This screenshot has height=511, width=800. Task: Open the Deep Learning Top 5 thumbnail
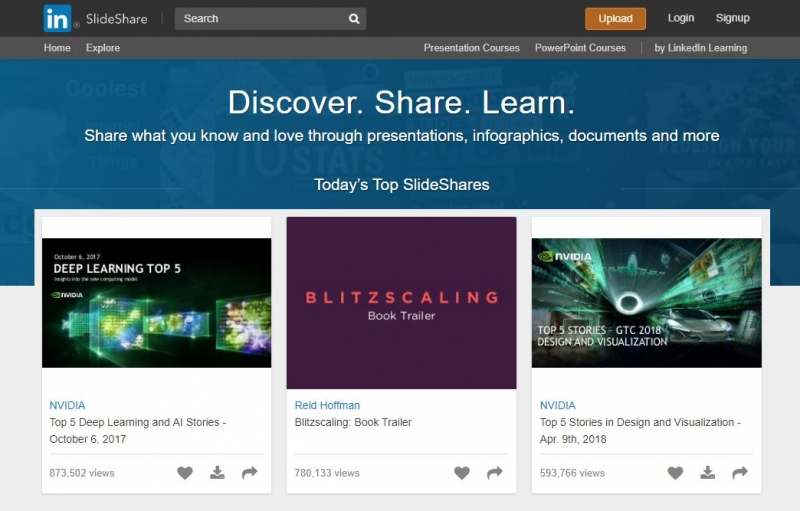click(x=157, y=303)
